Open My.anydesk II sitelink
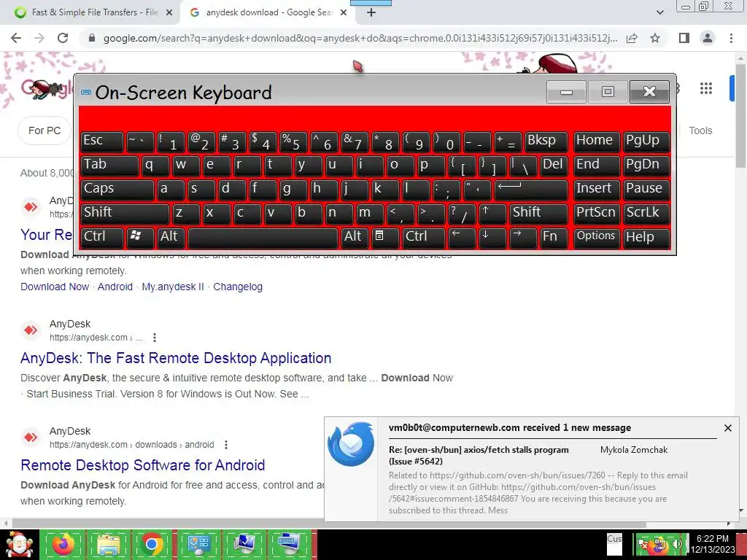Image resolution: width=747 pixels, height=560 pixels. 173,287
